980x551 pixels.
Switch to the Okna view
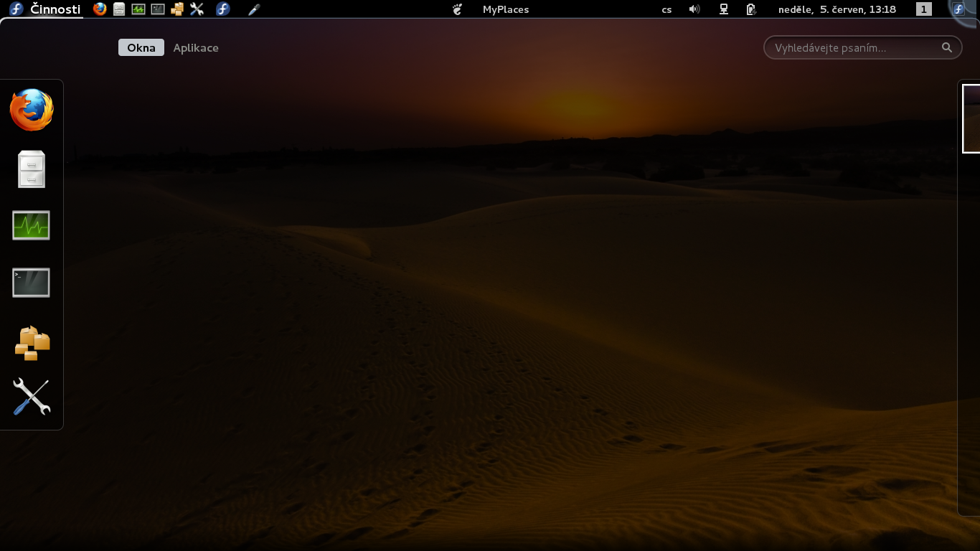[141, 47]
